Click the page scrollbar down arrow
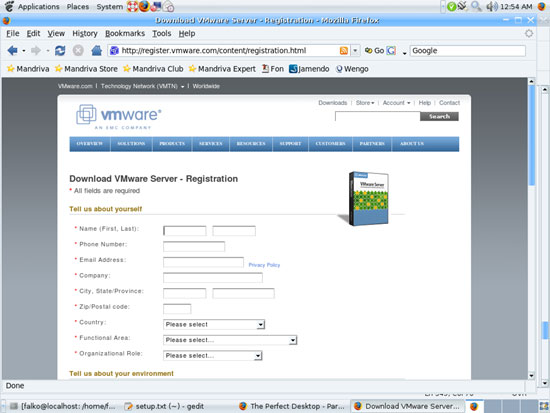This screenshot has width=550, height=413. click(x=531, y=375)
